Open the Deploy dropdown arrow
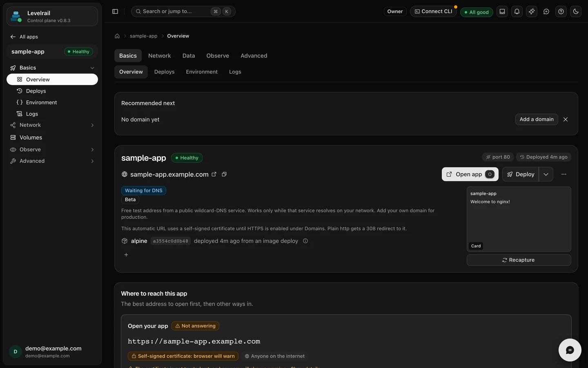588x368 pixels. tap(546, 174)
